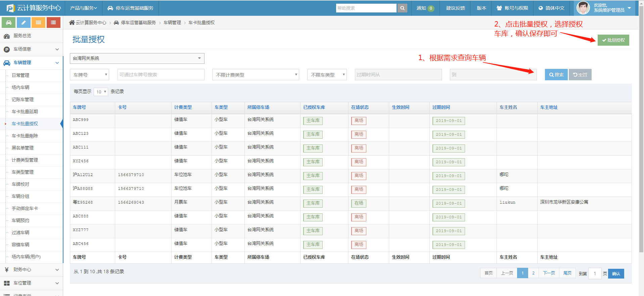Click the license plate search input field
Viewport: 644px width, 296px height.
(161, 75)
